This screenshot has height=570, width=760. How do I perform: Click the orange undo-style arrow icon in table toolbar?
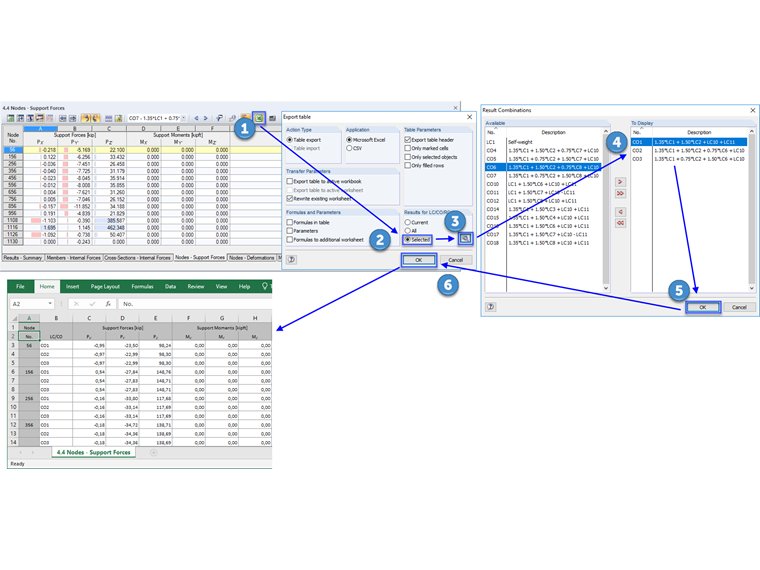click(x=85, y=118)
